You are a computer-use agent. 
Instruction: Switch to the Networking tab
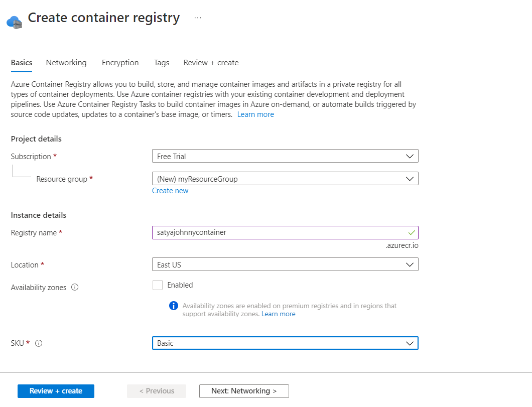(x=66, y=63)
